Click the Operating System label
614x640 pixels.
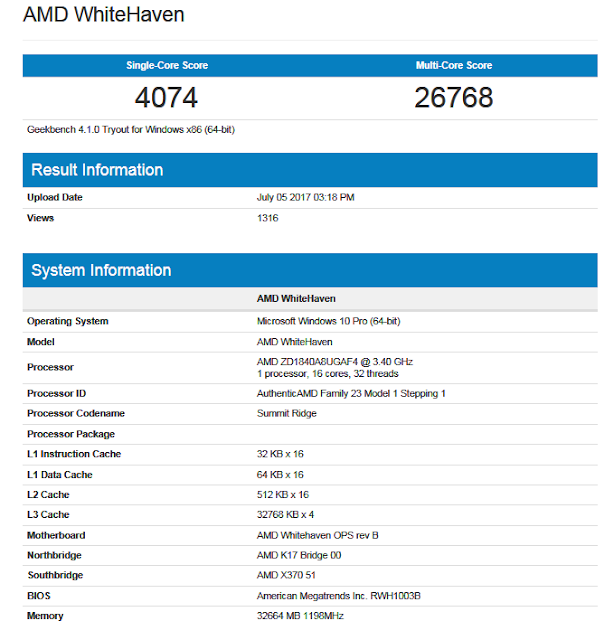click(x=68, y=321)
